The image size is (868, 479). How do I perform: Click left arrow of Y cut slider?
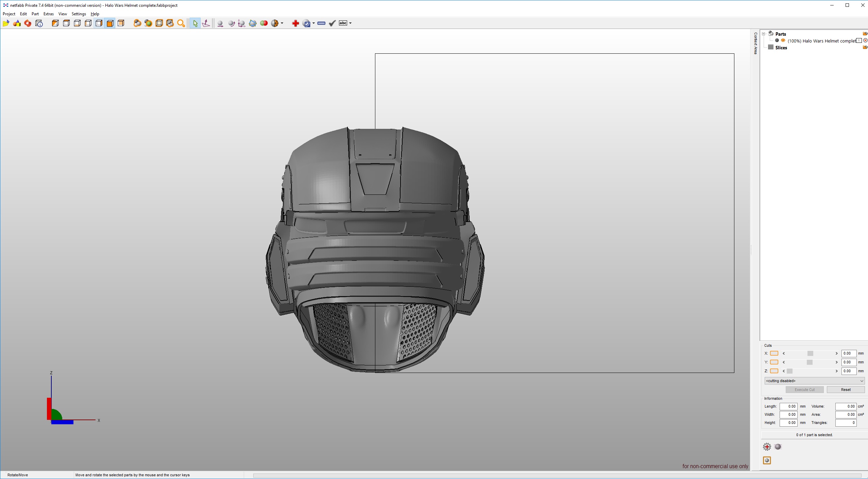point(784,362)
